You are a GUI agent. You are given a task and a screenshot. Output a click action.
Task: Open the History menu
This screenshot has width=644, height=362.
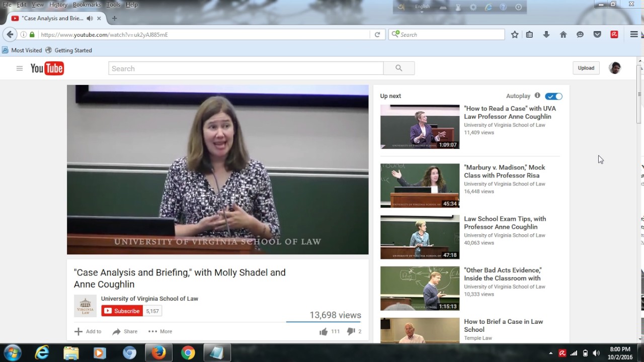click(58, 5)
